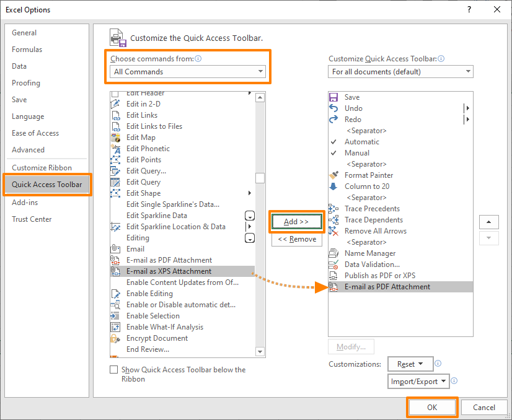Image resolution: width=512 pixels, height=420 pixels.
Task: Select Edit Single Sparkline's Data... command
Action: pyautogui.click(x=182, y=204)
